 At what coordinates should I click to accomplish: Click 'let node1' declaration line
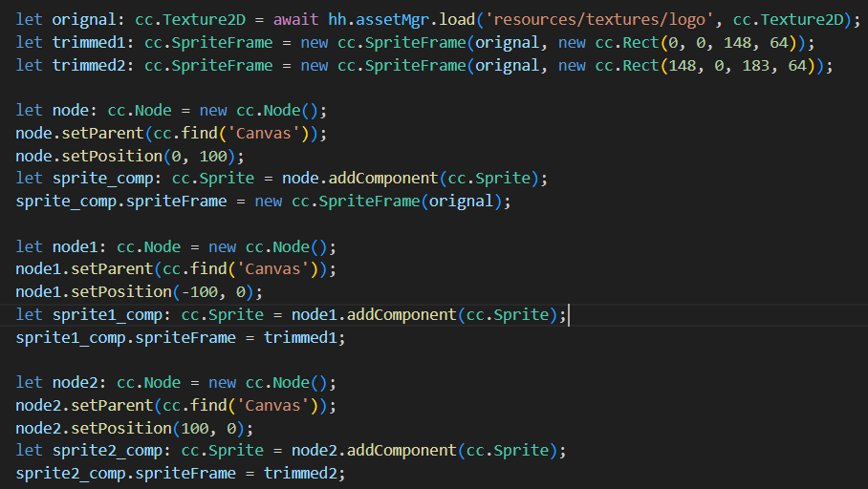176,246
